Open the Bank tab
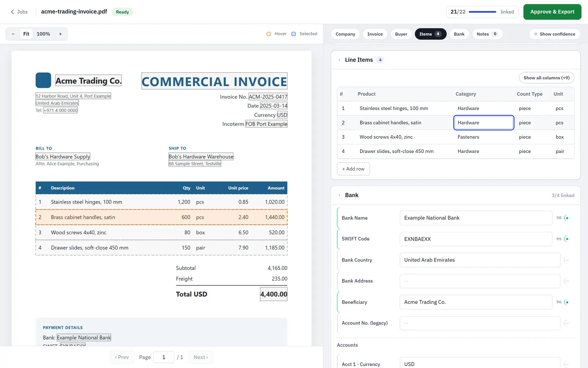Image resolution: width=588 pixels, height=368 pixels. (x=459, y=34)
